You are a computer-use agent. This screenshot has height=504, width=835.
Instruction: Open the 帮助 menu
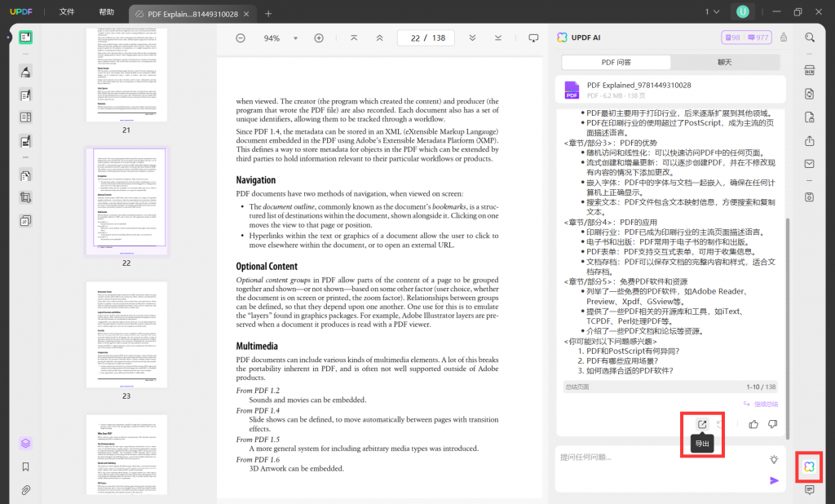click(107, 11)
